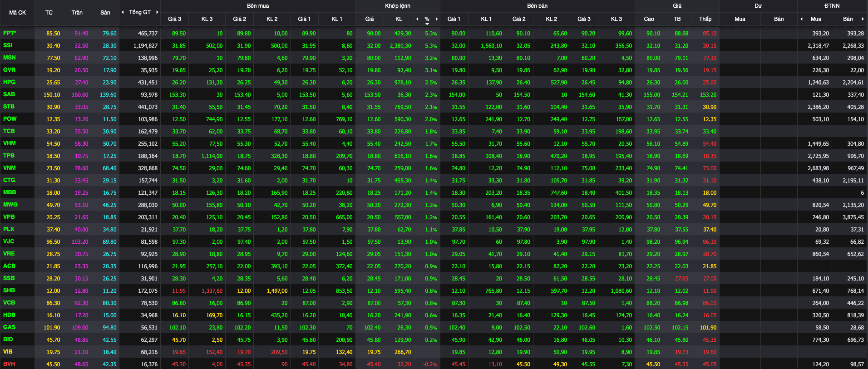Click left arrow beside ĐTNN Mua header
This screenshot has height=369, width=868.
(x=801, y=19)
